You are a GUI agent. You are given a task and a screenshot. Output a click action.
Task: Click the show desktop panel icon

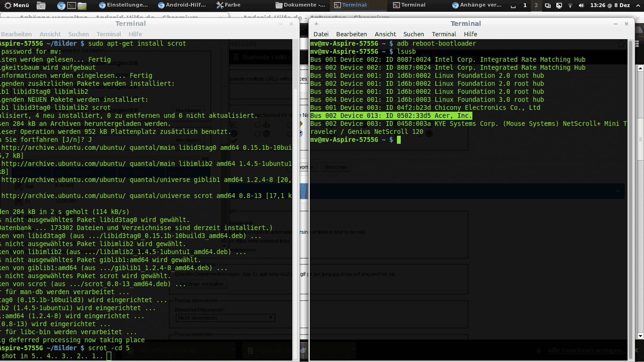[x=513, y=6]
